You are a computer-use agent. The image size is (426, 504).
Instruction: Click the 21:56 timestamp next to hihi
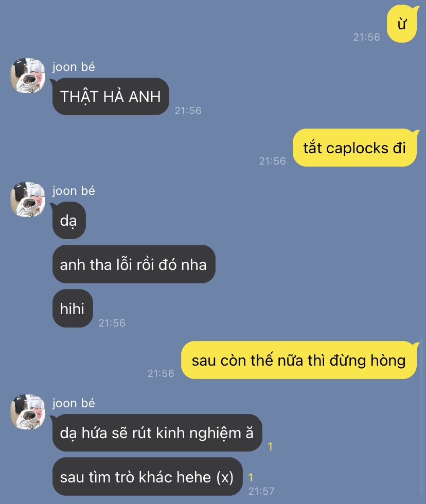112,323
